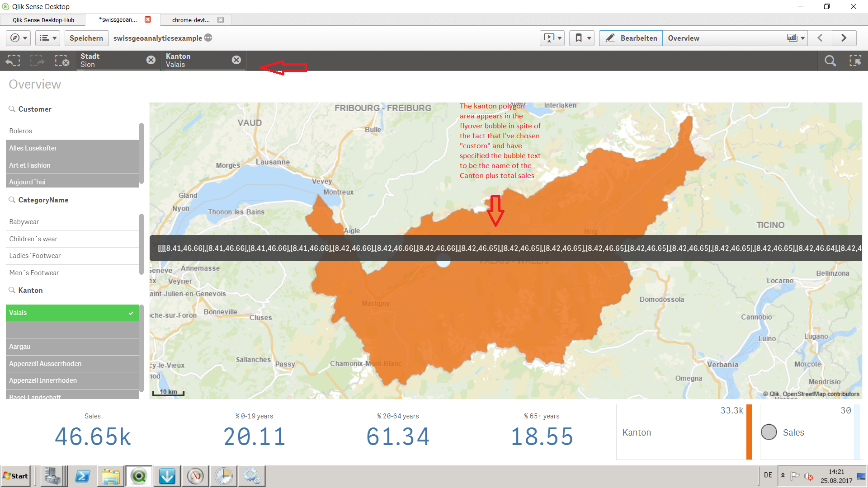Remove the Kanton Valais filter tag

(237, 60)
